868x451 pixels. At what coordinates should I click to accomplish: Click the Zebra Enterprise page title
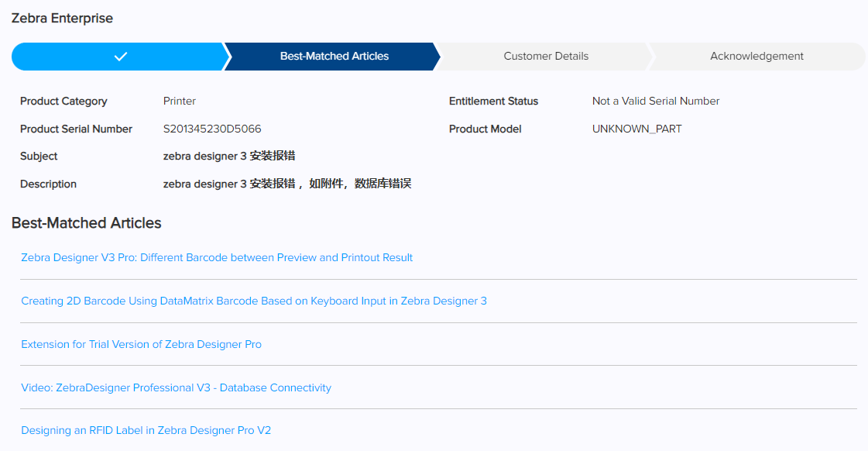[x=62, y=19]
